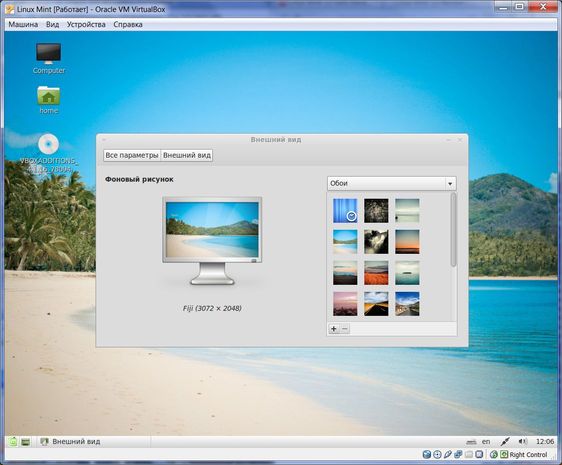The image size is (562, 465).
Task: Minimize the Внешний вид settings window
Action: click(448, 140)
